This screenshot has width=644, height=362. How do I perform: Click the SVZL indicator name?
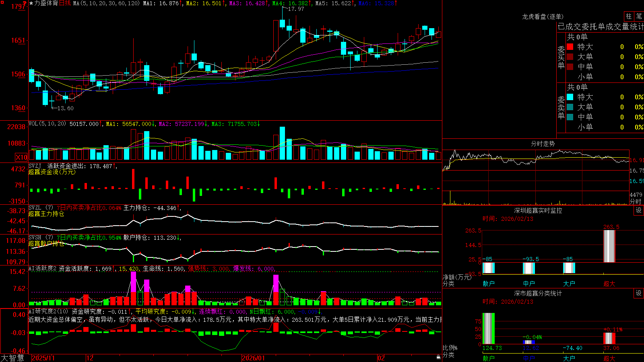[35, 208]
